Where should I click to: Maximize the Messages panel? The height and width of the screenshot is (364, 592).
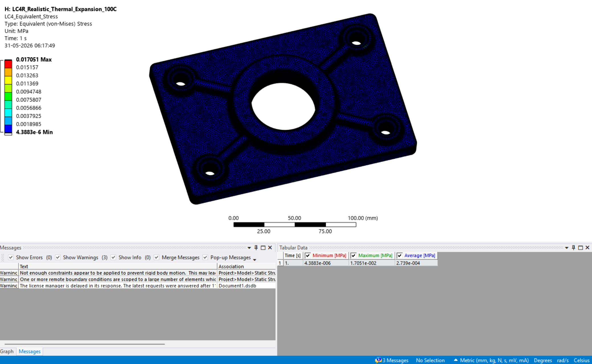(263, 248)
